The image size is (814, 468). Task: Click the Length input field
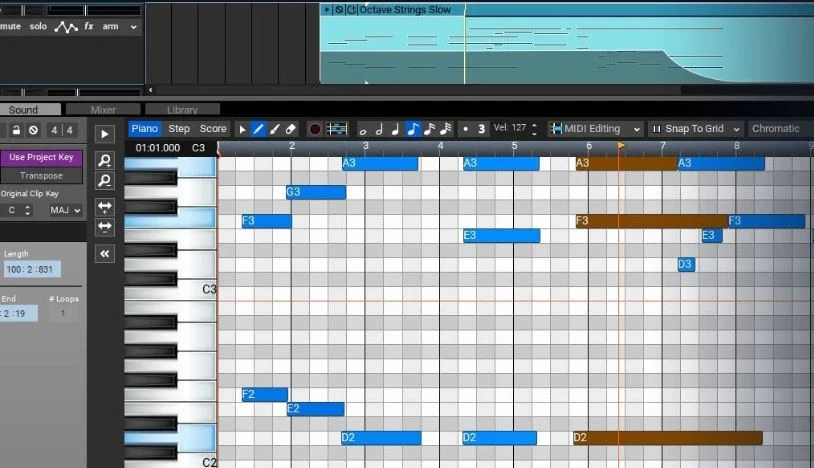point(32,270)
